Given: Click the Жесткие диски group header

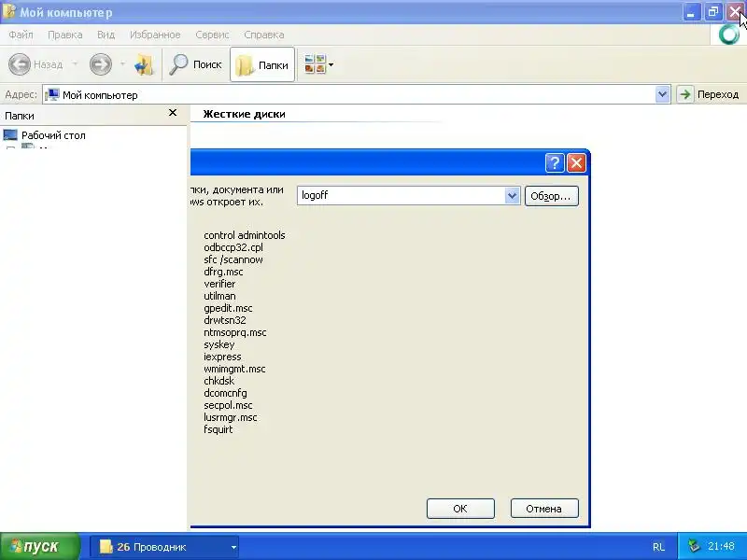Looking at the screenshot, I should pos(244,114).
